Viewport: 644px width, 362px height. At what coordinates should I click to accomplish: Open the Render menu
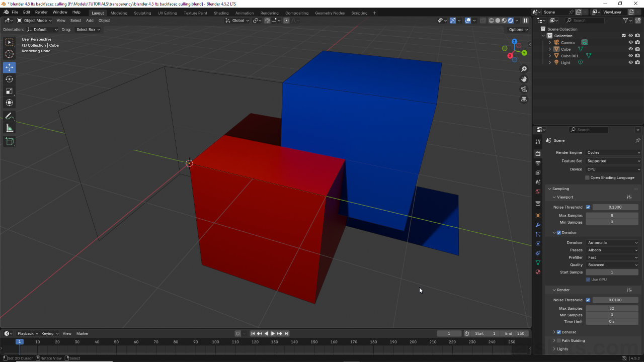coord(41,12)
